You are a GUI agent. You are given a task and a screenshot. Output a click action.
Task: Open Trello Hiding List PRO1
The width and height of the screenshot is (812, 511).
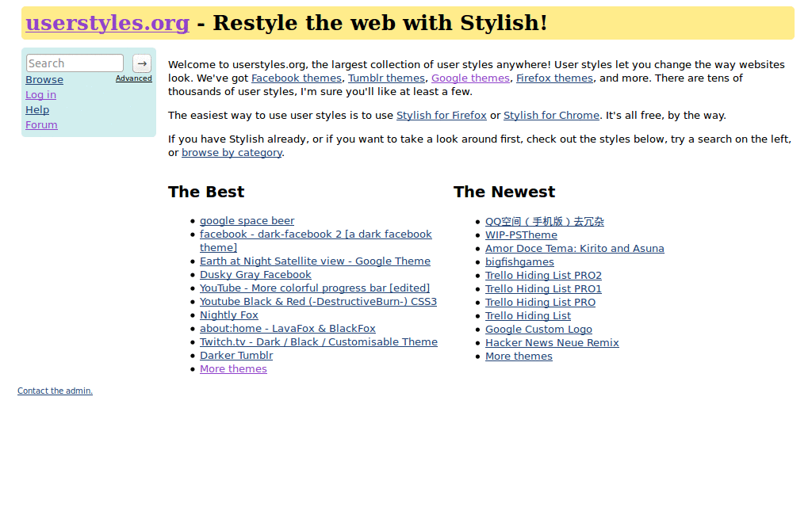[543, 288]
